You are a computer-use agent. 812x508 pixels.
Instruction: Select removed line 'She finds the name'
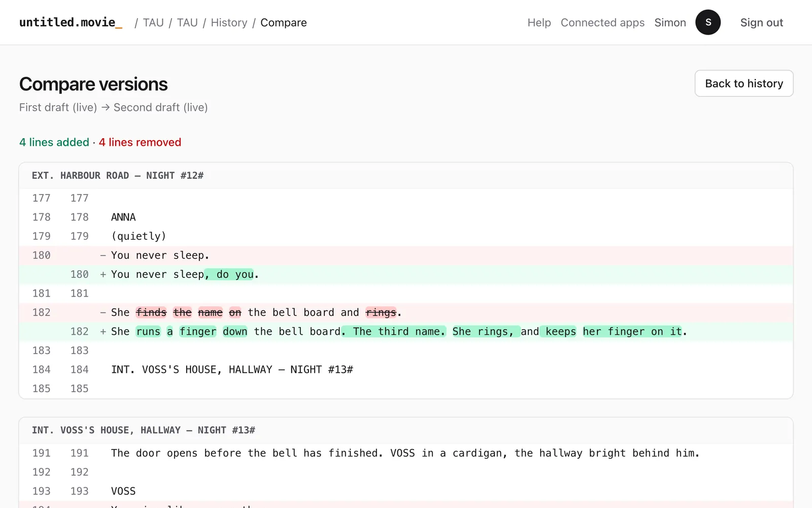coord(406,312)
